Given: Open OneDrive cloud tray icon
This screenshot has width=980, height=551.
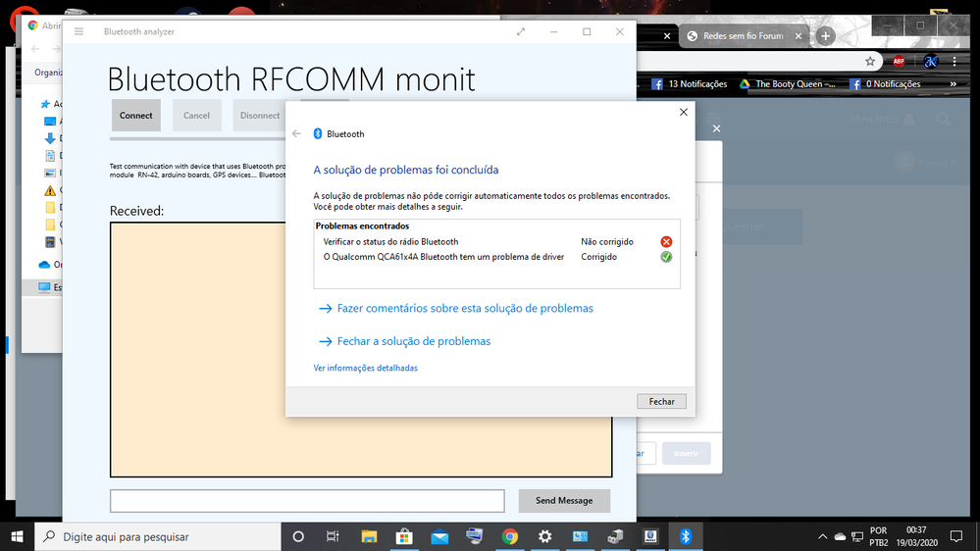Looking at the screenshot, I should 840,536.
